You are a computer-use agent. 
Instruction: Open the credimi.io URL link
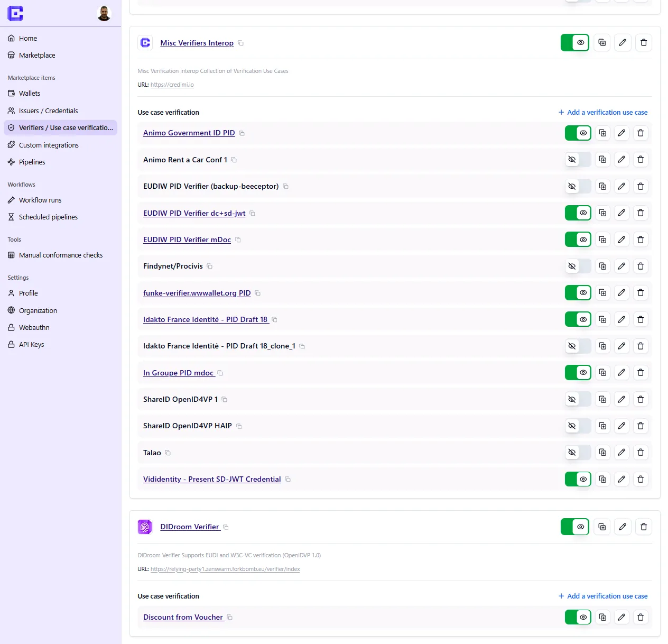172,85
